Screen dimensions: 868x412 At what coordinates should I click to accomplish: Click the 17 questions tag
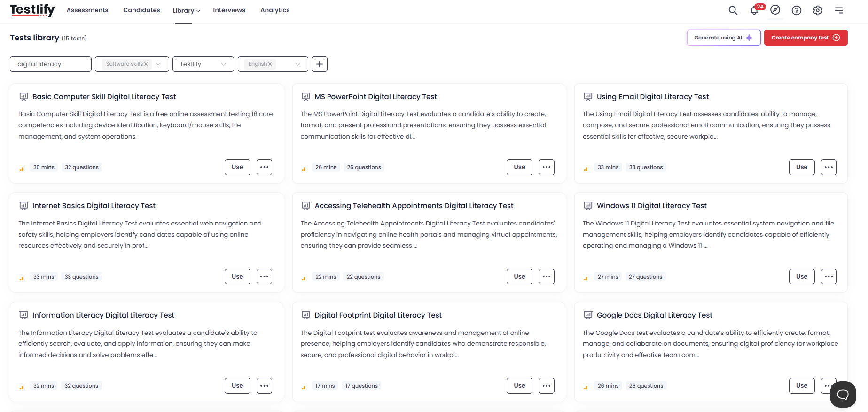[361, 386]
